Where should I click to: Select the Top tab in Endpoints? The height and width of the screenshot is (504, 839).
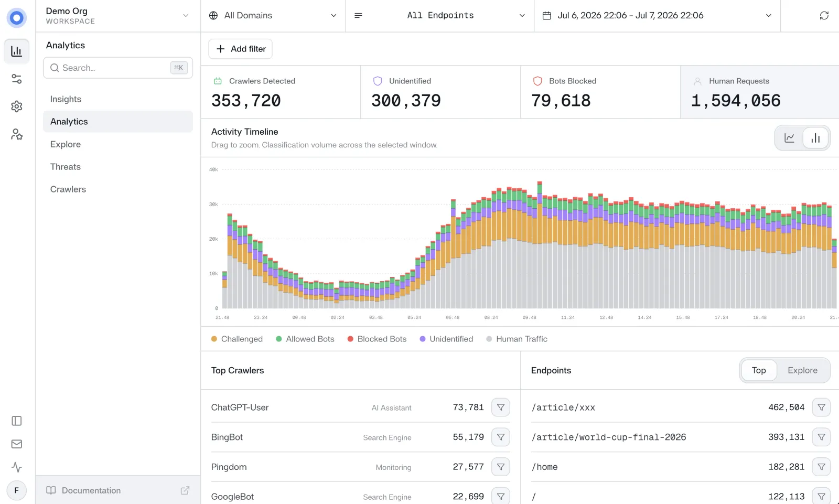[759, 370]
